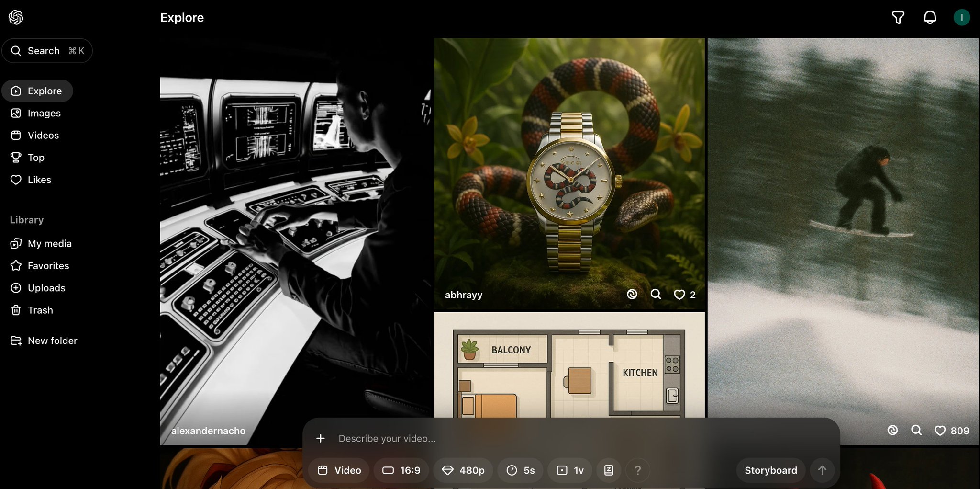980x489 pixels.
Task: Open the Storyboard editor
Action: pyautogui.click(x=771, y=470)
